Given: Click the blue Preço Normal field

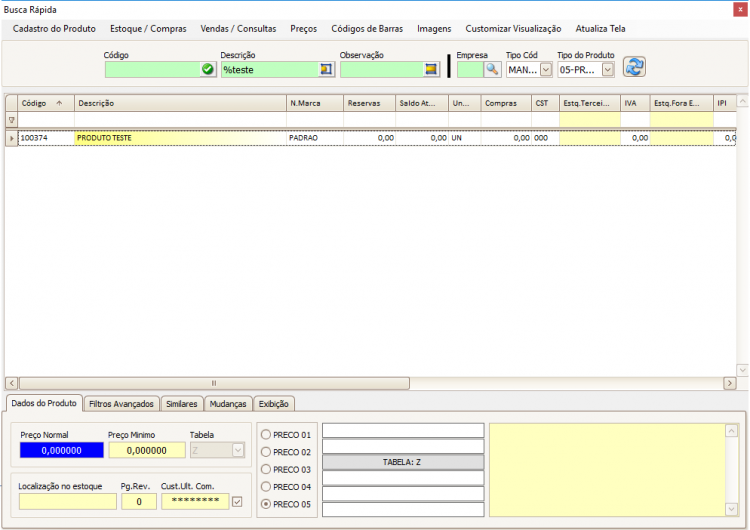Looking at the screenshot, I should pos(62,450).
